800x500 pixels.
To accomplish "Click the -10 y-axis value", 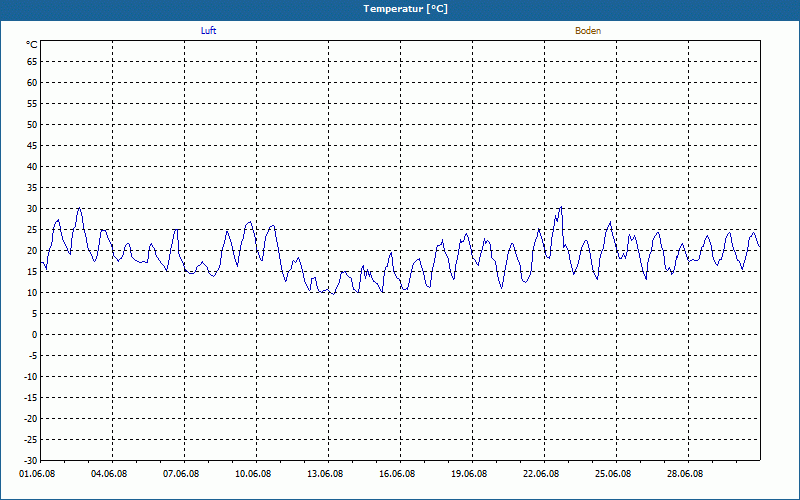I will pos(31,377).
